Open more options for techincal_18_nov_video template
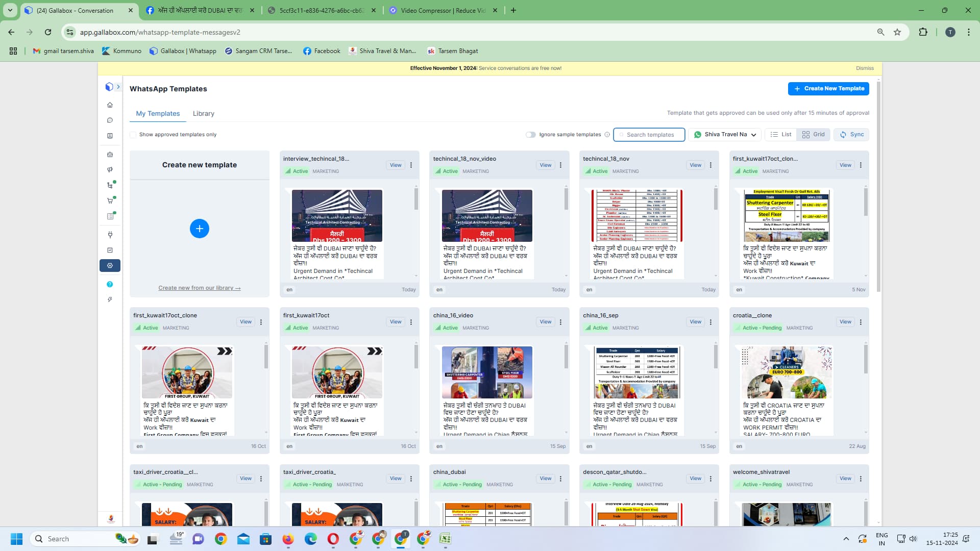980x551 pixels. click(560, 165)
